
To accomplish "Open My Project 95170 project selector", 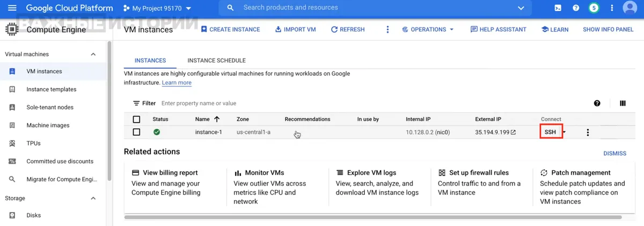I will (157, 8).
